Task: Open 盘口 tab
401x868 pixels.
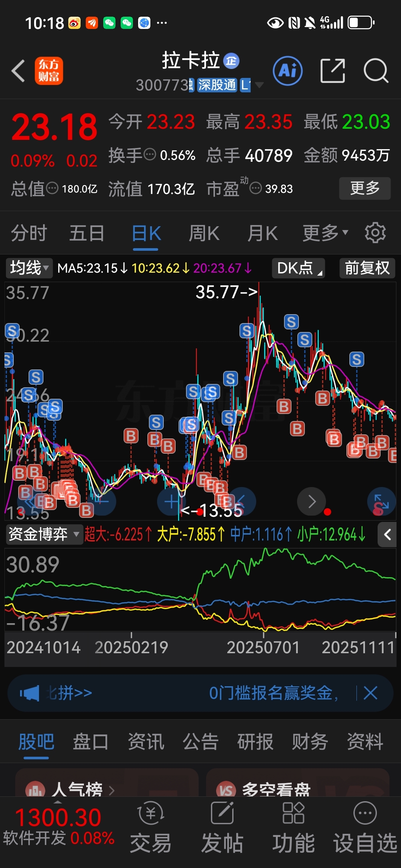Action: [x=91, y=742]
